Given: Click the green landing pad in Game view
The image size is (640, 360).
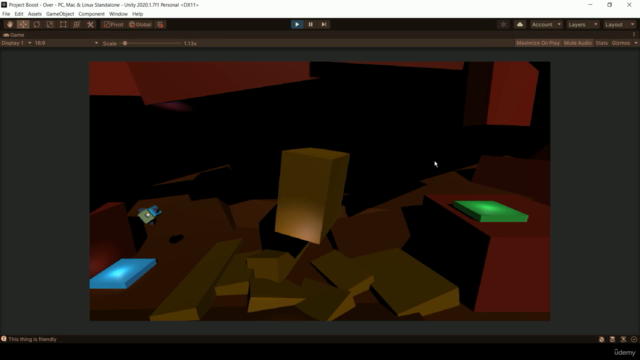Looking at the screenshot, I should point(491,211).
